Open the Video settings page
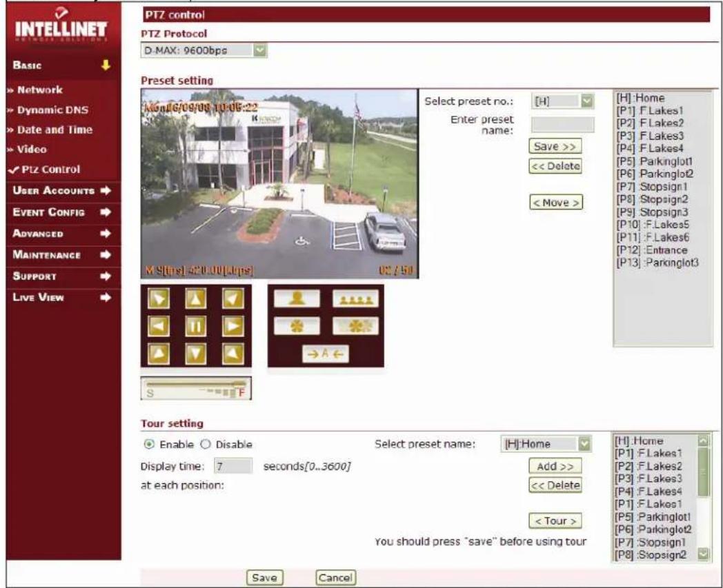723x588 pixels. (x=31, y=150)
